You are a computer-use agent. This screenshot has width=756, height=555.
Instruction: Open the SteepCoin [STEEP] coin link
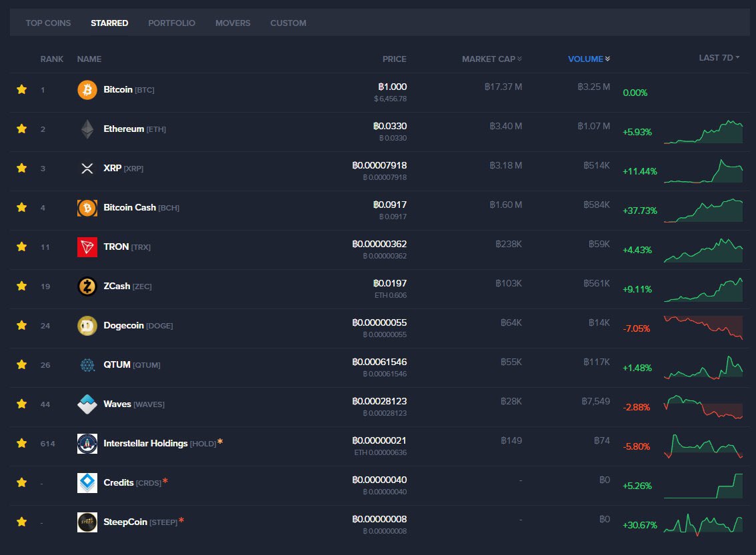[x=140, y=522]
